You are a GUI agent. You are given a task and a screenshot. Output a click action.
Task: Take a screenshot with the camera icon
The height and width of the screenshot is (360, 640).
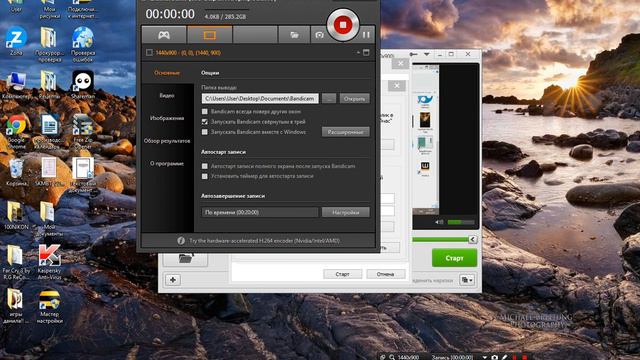(x=319, y=35)
